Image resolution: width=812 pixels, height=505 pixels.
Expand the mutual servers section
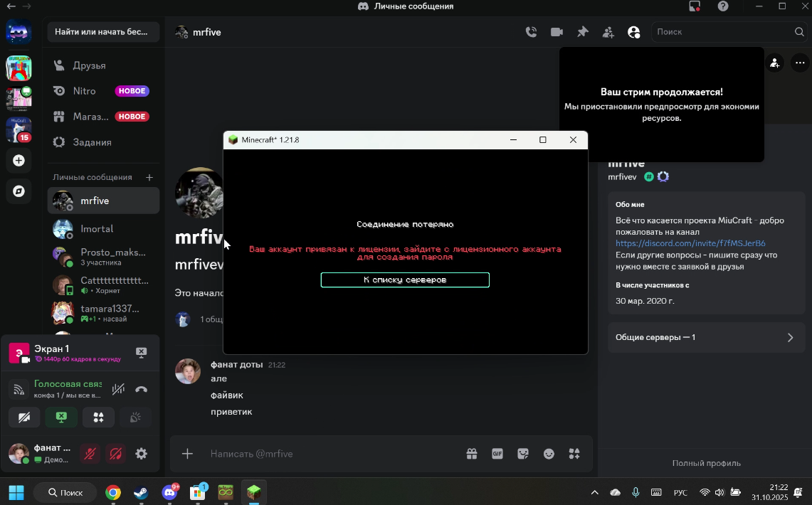click(706, 337)
